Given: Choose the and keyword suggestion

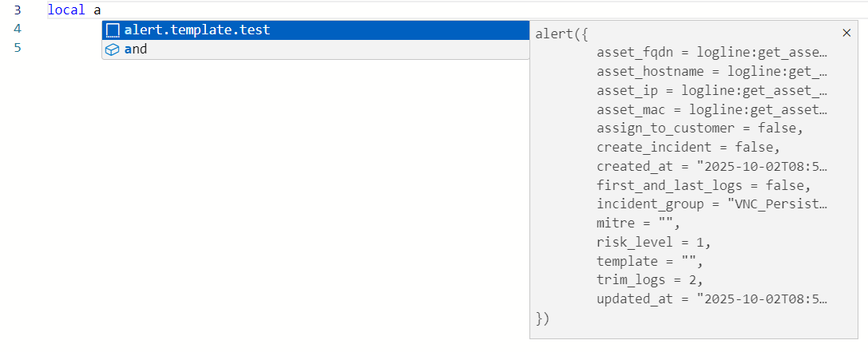Looking at the screenshot, I should tap(136, 49).
